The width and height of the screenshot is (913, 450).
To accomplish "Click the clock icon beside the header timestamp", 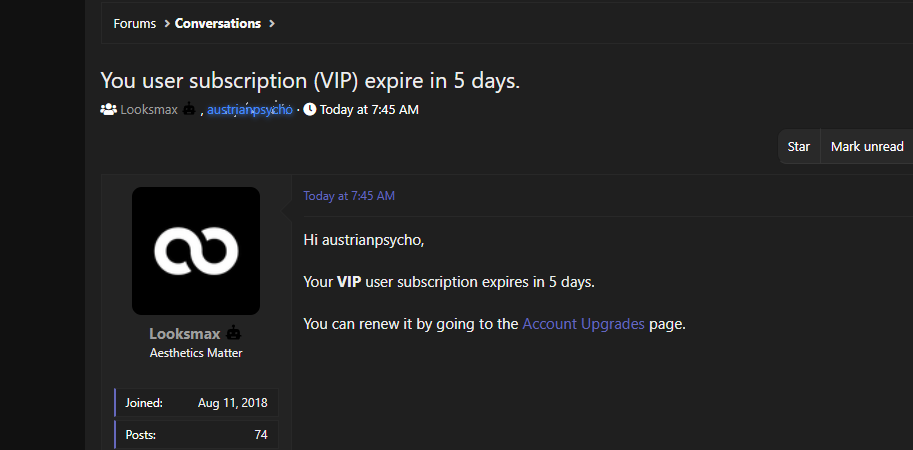I will pos(309,109).
